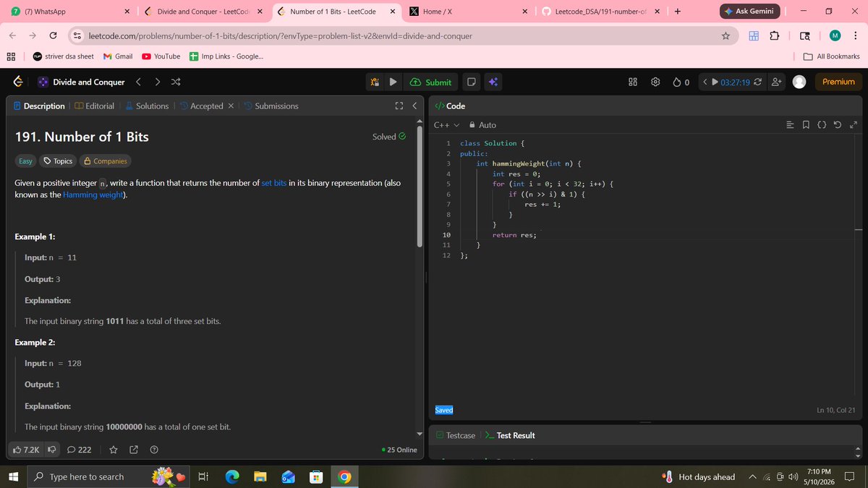Open the AI sparkle assistant icon
The image size is (868, 488).
[493, 82]
